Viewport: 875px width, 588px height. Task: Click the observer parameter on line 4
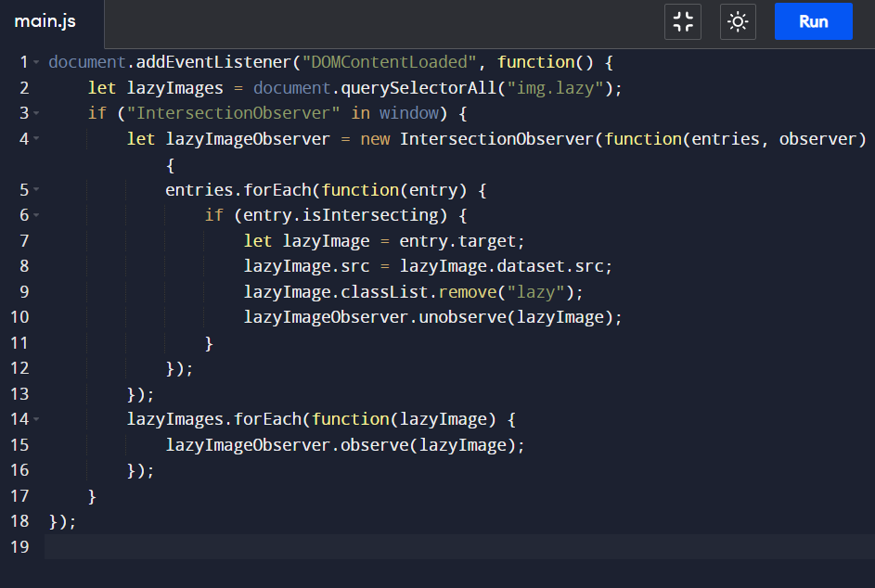tap(817, 139)
